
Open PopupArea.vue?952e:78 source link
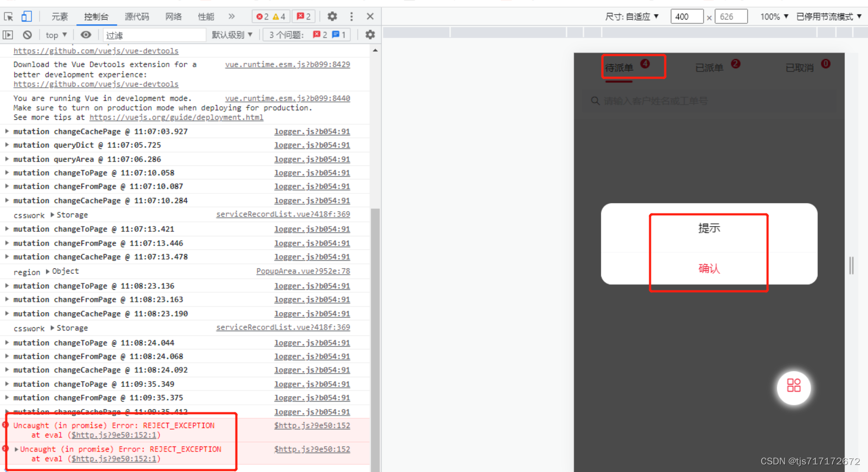point(303,271)
